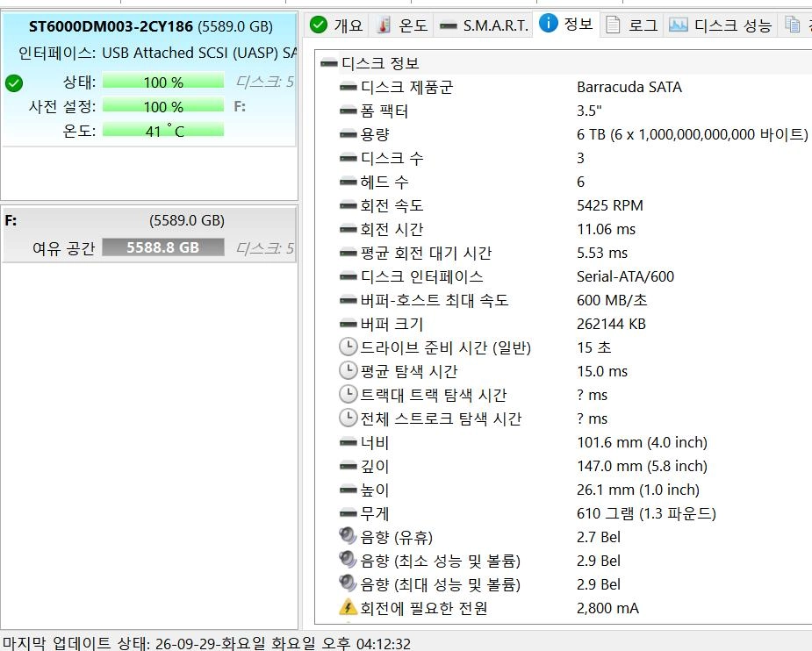Viewport: 812px width, 651px height.
Task: Click the drive icon beside 버퍼 크기
Action: pyautogui.click(x=348, y=325)
